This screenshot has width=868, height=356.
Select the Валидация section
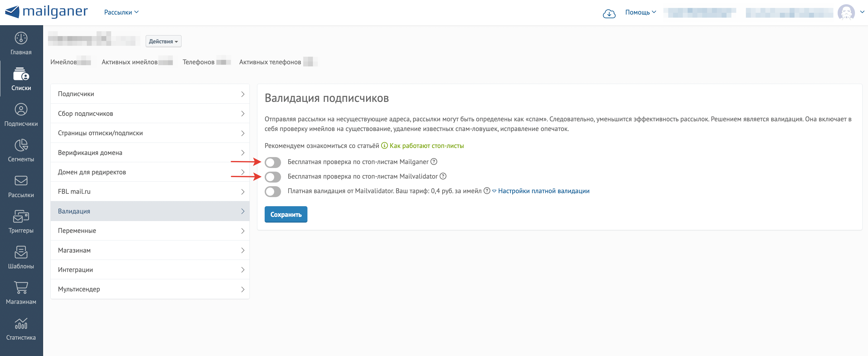tap(150, 211)
